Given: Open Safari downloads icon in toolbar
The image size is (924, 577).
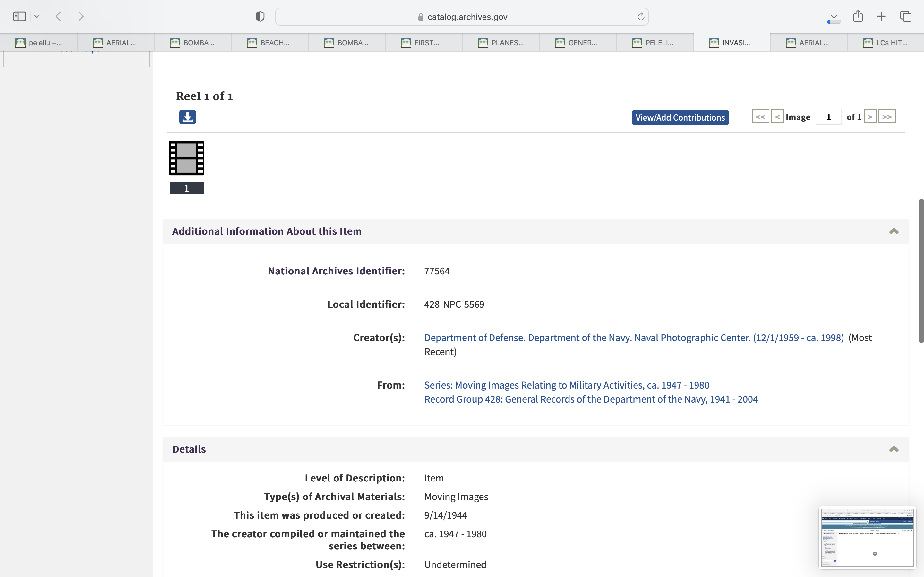Looking at the screenshot, I should [834, 16].
